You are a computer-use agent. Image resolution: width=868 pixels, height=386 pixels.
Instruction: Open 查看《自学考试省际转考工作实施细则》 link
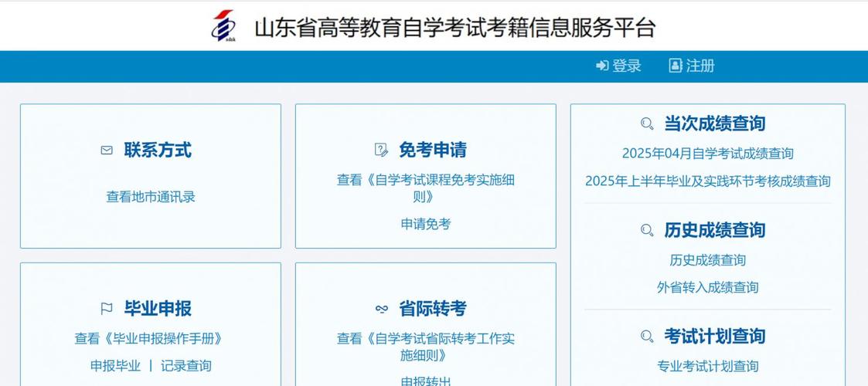tap(426, 347)
